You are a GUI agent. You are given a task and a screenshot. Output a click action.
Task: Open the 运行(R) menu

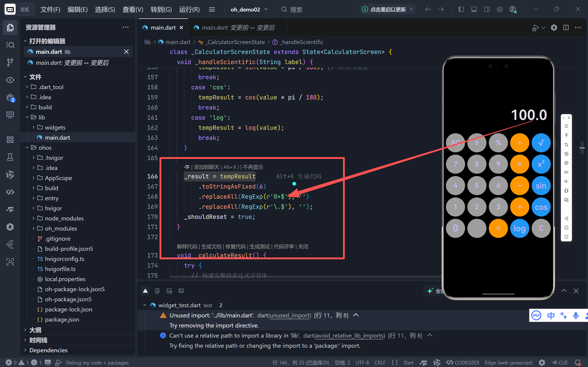tap(189, 9)
